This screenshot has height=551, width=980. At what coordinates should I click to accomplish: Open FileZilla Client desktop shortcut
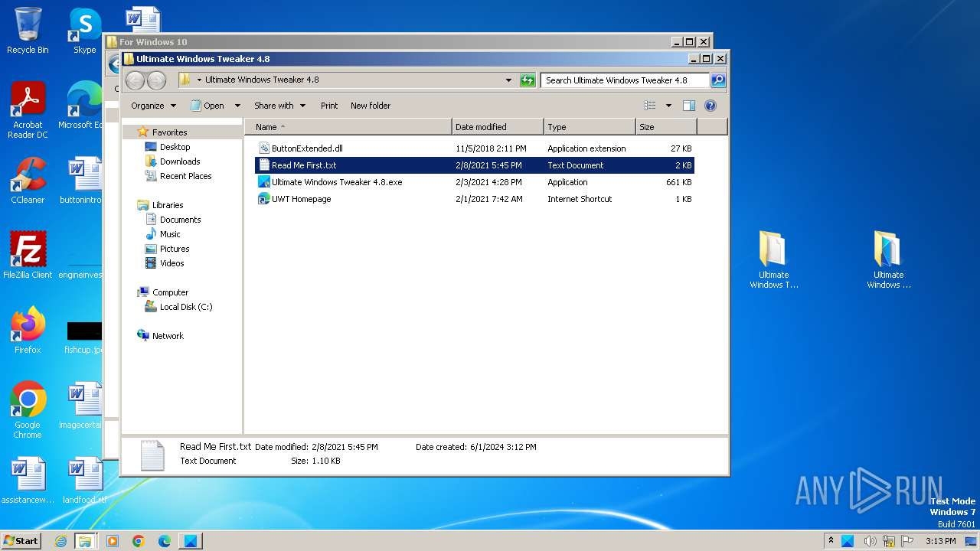pyautogui.click(x=28, y=256)
